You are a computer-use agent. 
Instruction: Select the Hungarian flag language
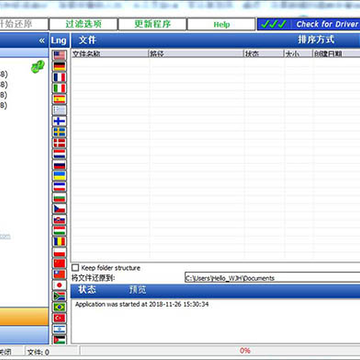tap(60, 231)
